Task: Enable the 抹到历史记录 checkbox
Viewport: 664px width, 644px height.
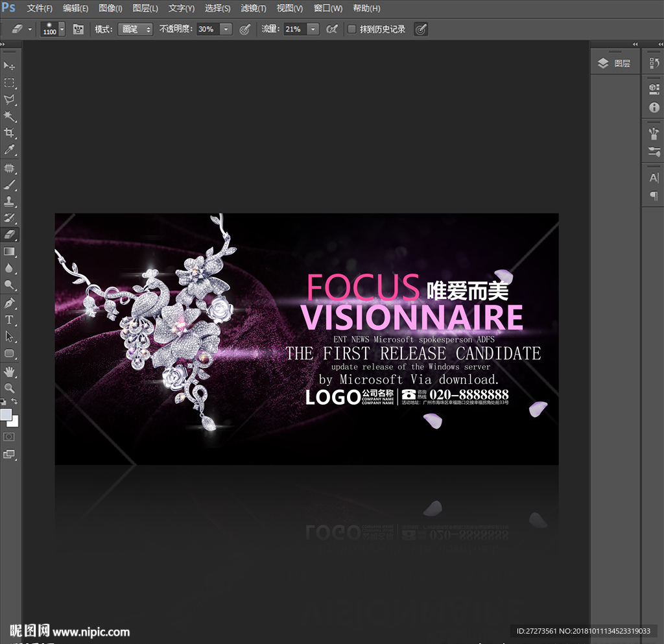Action: pyautogui.click(x=351, y=29)
